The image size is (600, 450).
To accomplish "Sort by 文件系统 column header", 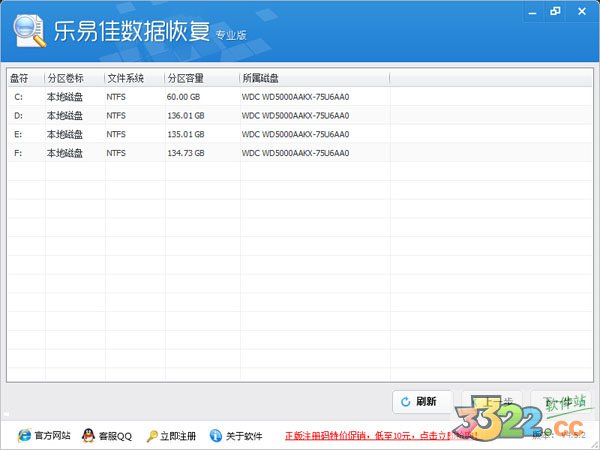I will (135, 78).
